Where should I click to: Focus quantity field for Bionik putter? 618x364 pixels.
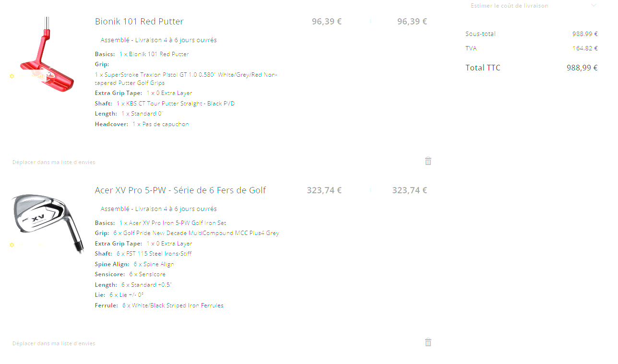click(370, 22)
